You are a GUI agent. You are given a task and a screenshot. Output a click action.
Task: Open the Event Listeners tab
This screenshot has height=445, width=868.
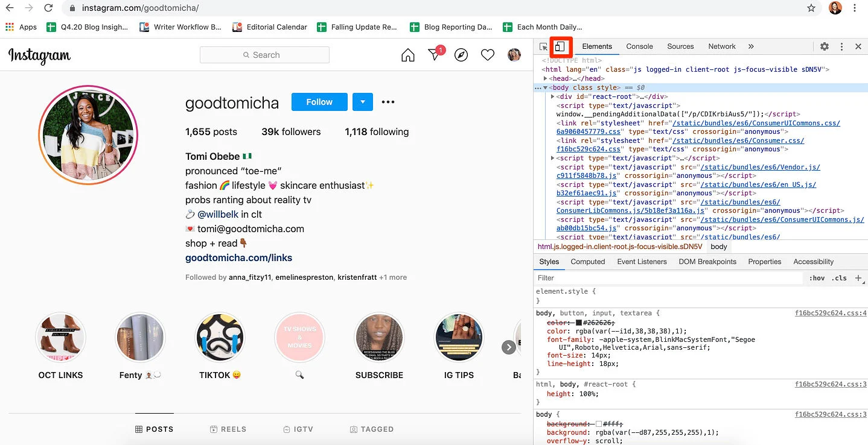point(642,262)
